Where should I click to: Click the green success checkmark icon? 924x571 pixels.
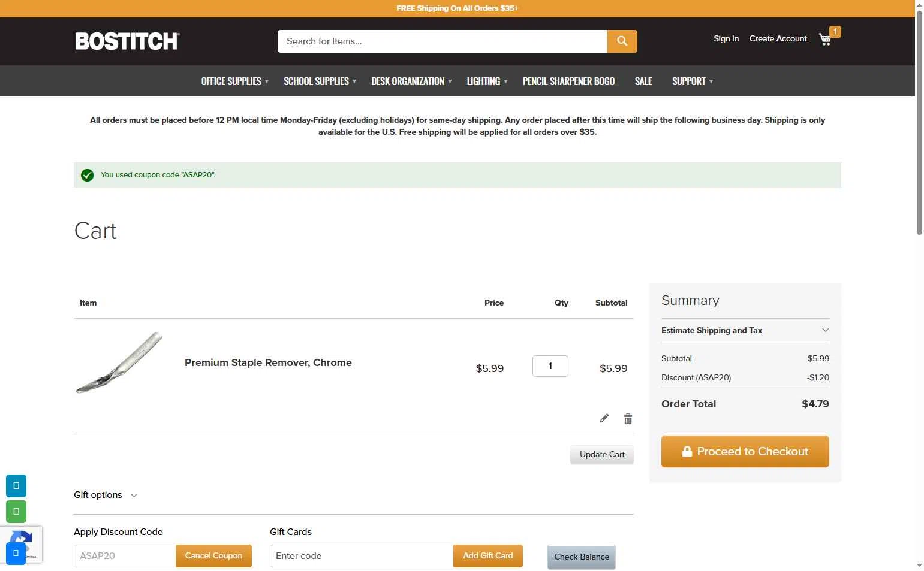[87, 175]
